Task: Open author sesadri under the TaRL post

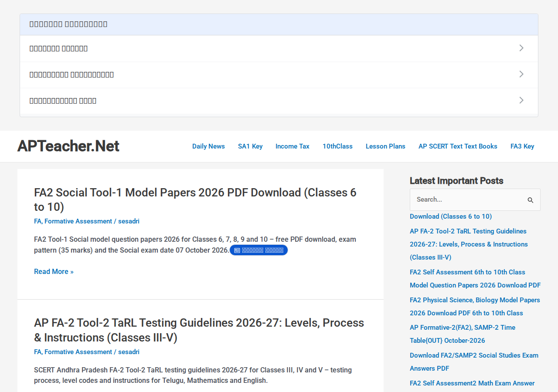Action: [129, 352]
